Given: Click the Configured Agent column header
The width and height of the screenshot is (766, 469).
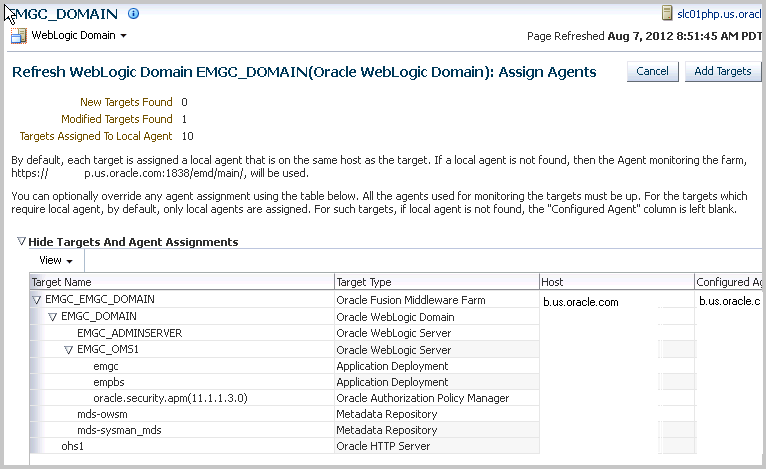Looking at the screenshot, I should pyautogui.click(x=728, y=282).
